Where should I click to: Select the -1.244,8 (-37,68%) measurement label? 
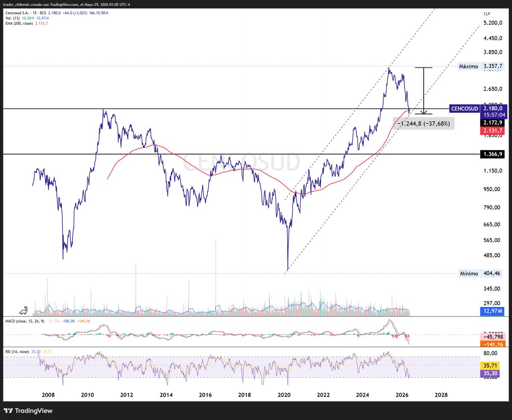tap(423, 124)
